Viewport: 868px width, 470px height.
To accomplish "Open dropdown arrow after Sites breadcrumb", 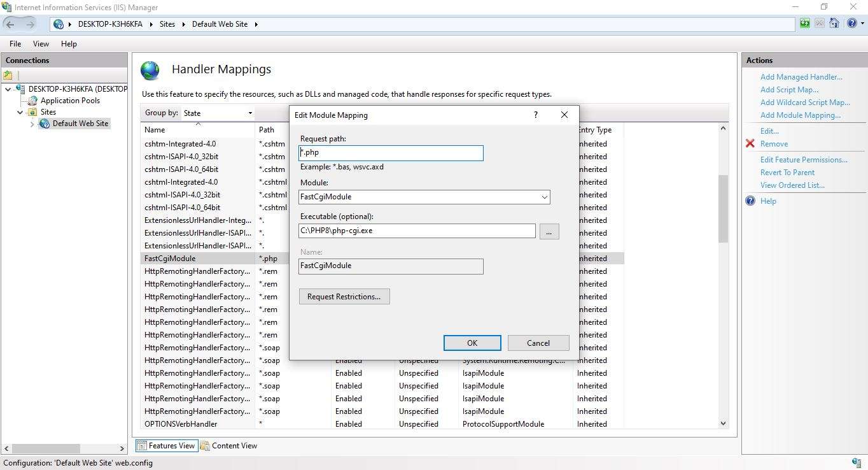I will tap(183, 24).
